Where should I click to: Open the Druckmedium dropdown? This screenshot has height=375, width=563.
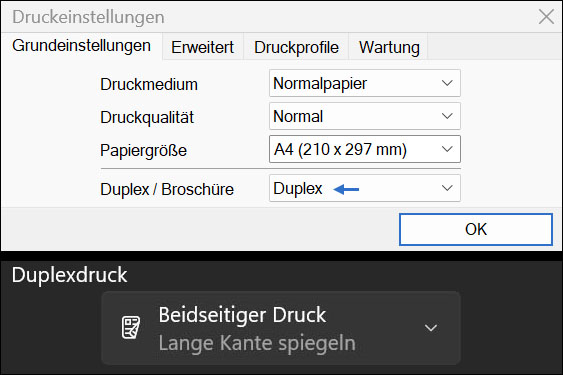point(365,83)
